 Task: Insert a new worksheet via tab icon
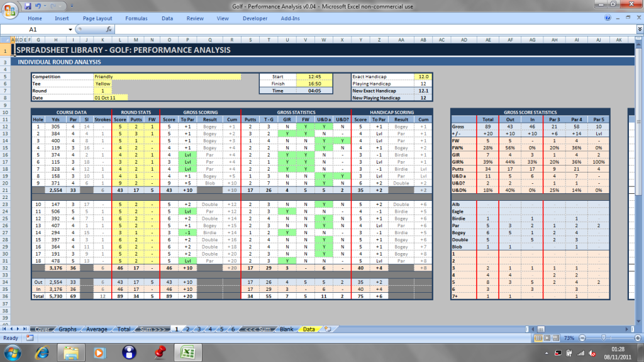coord(327,329)
